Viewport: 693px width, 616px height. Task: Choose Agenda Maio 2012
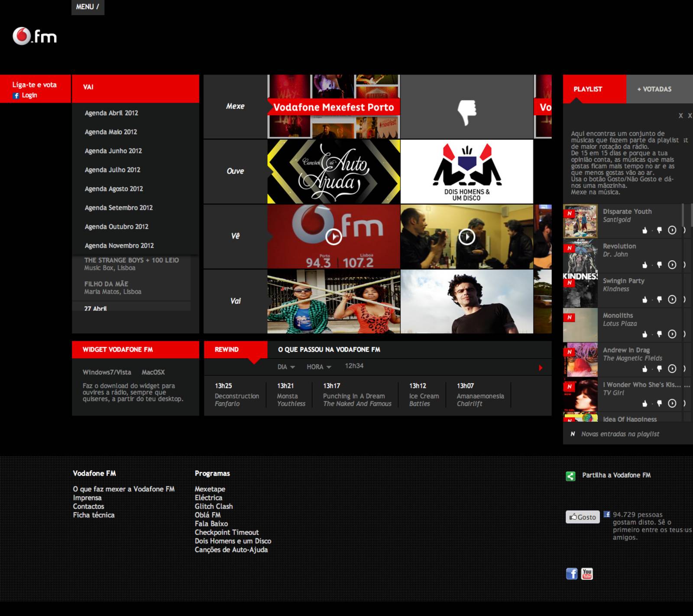[x=111, y=132]
